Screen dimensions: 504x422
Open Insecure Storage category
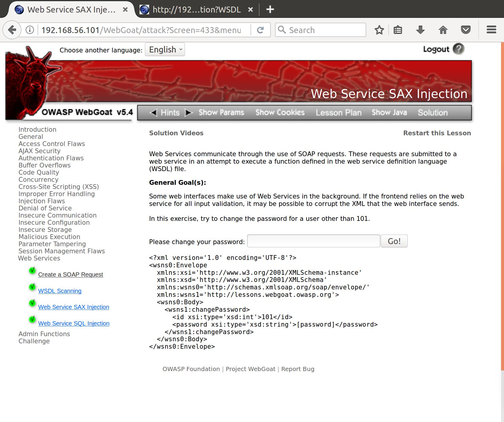tap(45, 230)
